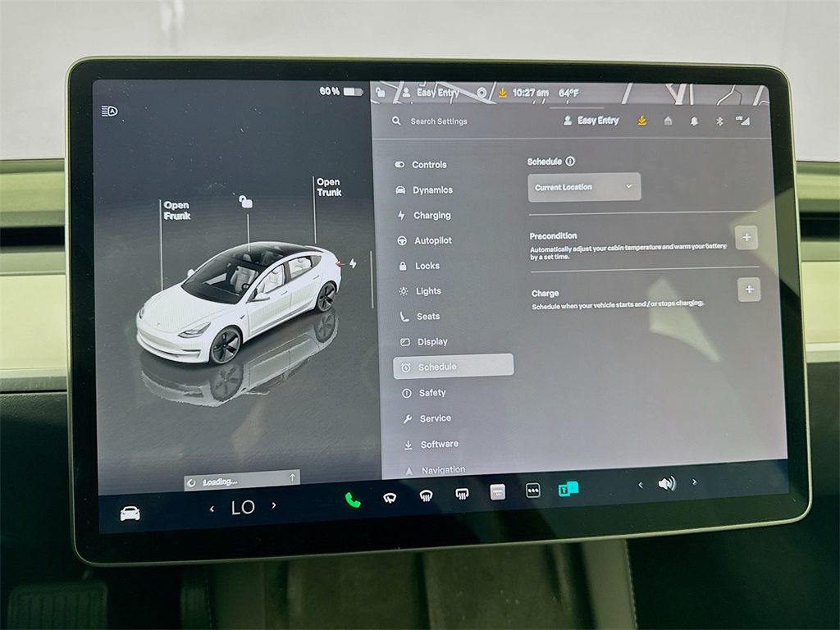This screenshot has width=840, height=630.
Task: Lower volume with left arrow
Action: click(640, 485)
